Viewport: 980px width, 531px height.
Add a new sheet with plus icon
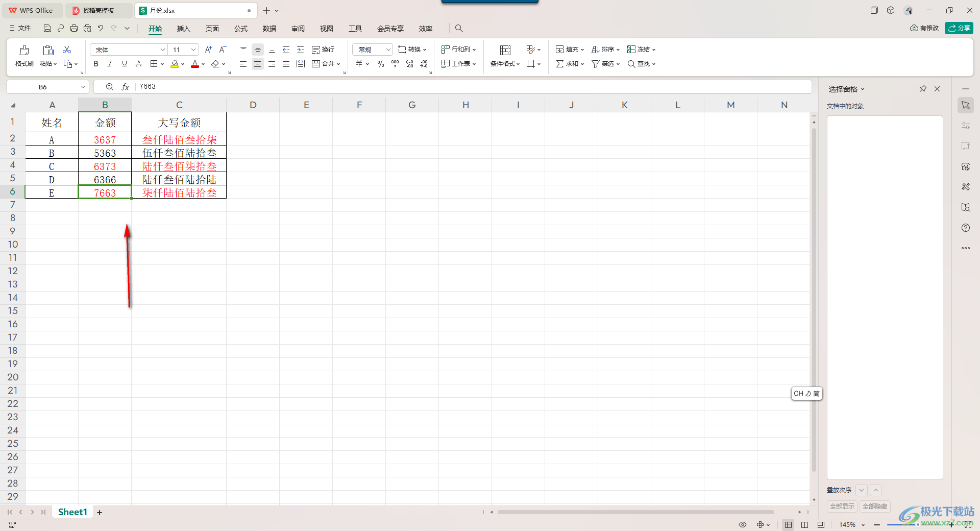(x=100, y=513)
